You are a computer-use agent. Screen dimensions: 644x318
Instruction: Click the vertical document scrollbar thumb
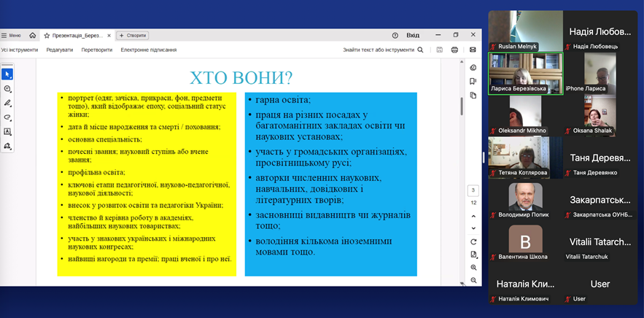tap(461, 106)
